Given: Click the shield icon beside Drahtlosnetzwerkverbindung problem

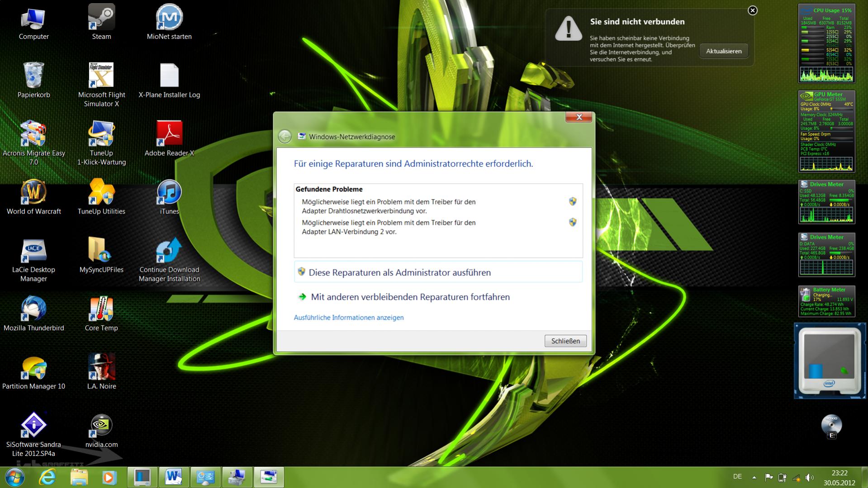Looking at the screenshot, I should point(573,201).
